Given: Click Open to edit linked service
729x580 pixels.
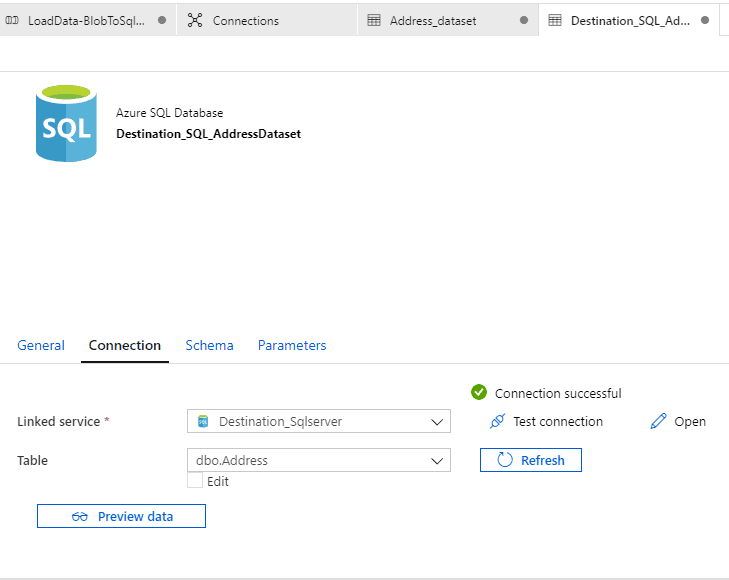Looking at the screenshot, I should [678, 421].
